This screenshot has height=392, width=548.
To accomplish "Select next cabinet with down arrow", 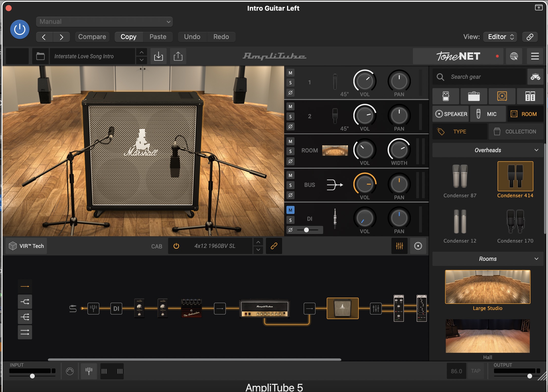I will 258,250.
